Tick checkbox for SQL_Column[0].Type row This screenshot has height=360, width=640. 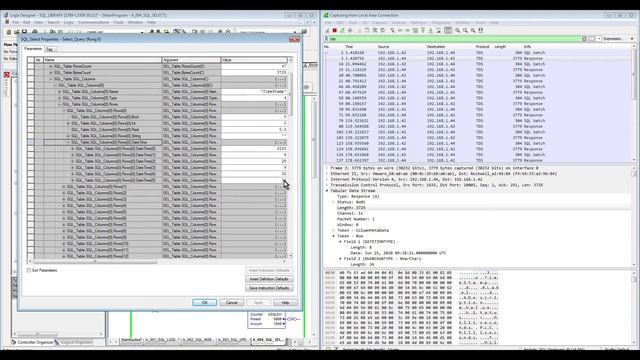31,98
